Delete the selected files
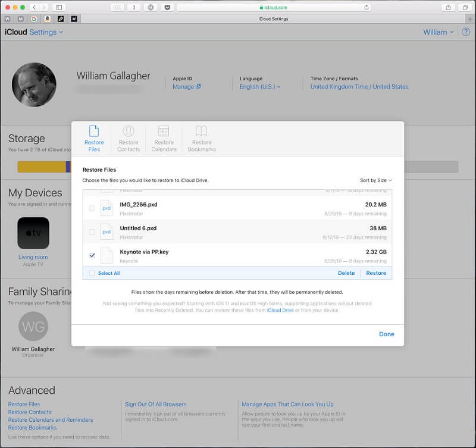This screenshot has width=476, height=448. pyautogui.click(x=346, y=273)
